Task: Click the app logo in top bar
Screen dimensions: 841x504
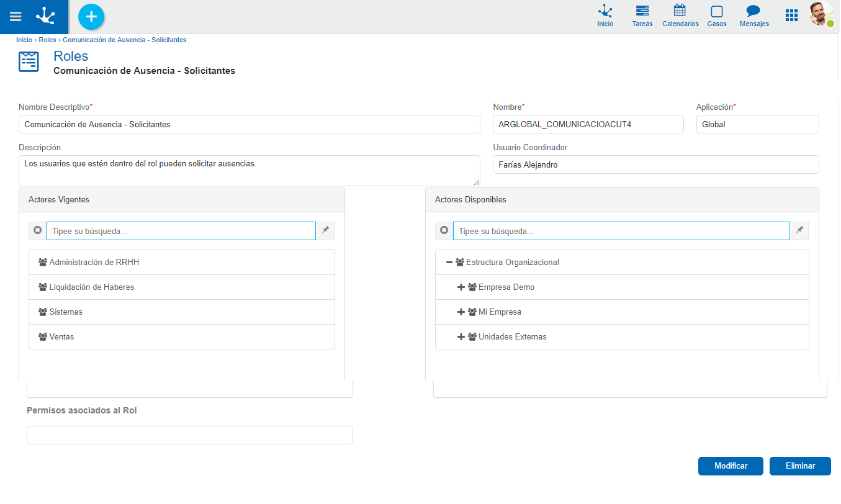Action: [46, 17]
